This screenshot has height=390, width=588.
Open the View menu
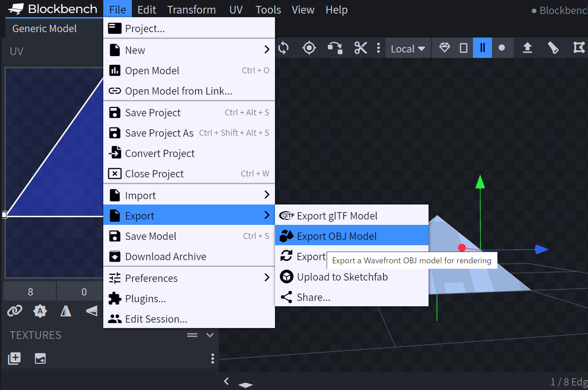point(303,10)
